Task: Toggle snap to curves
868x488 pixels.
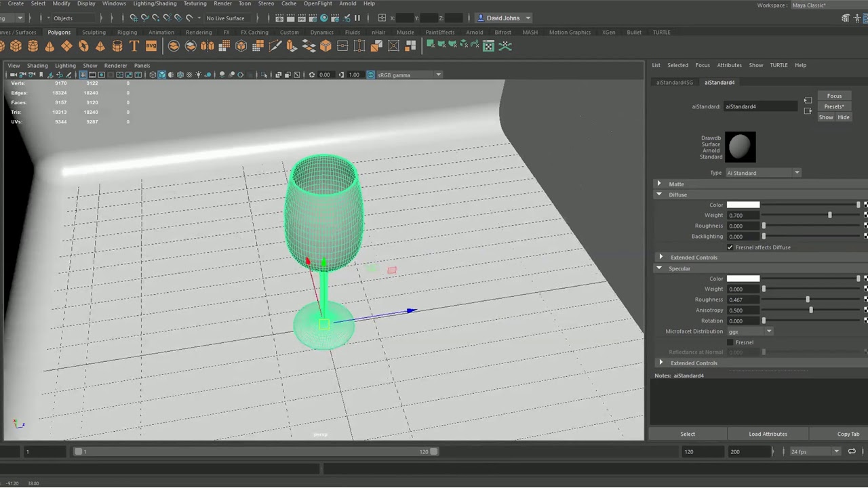Action: click(x=144, y=18)
